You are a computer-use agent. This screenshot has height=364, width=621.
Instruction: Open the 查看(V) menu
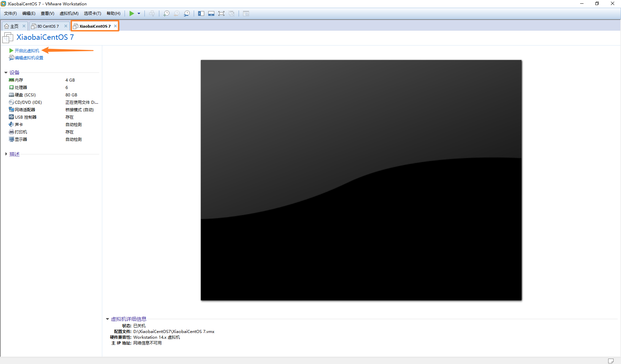click(48, 13)
